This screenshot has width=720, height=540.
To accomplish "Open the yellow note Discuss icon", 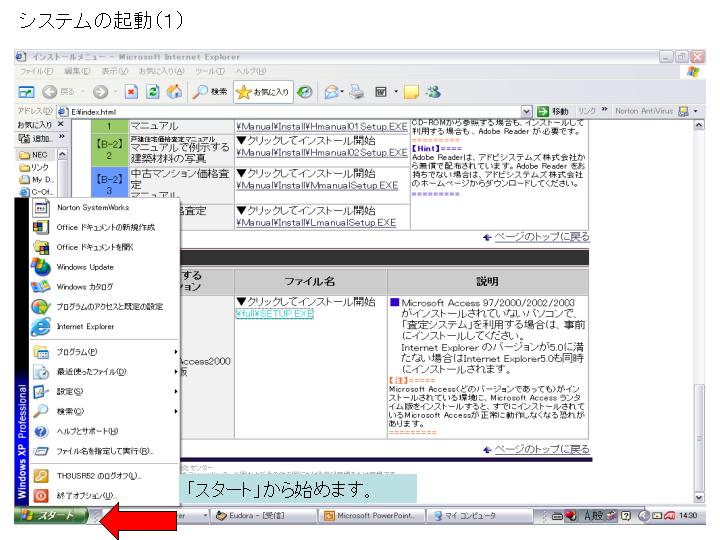I will pos(411,92).
